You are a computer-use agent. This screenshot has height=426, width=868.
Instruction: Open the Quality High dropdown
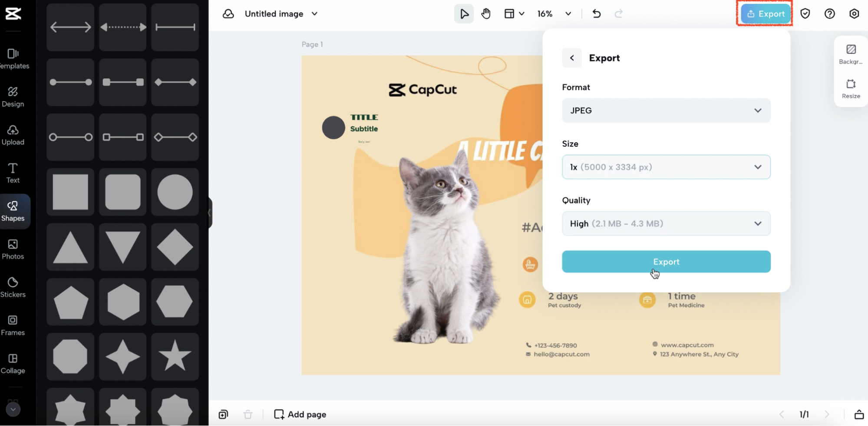pos(666,223)
